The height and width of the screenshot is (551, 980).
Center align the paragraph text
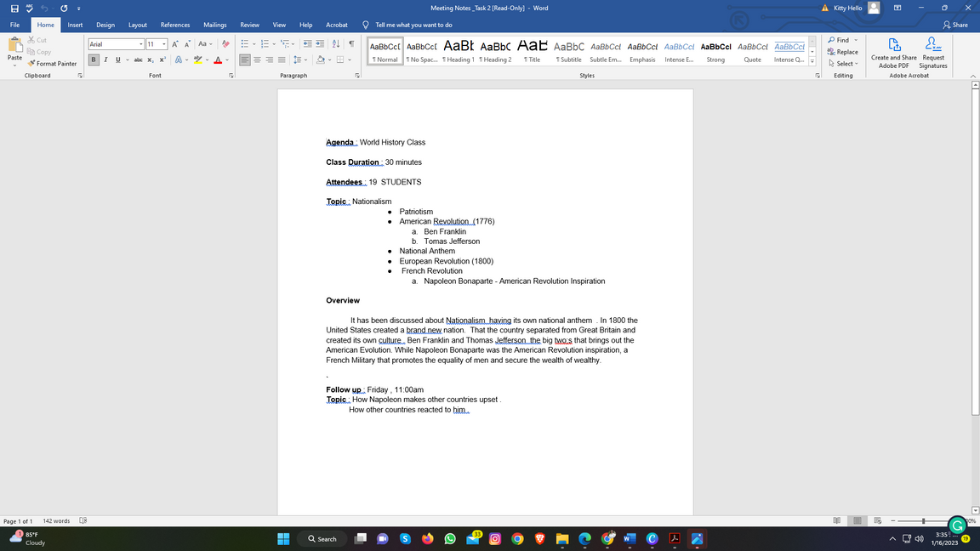[257, 60]
